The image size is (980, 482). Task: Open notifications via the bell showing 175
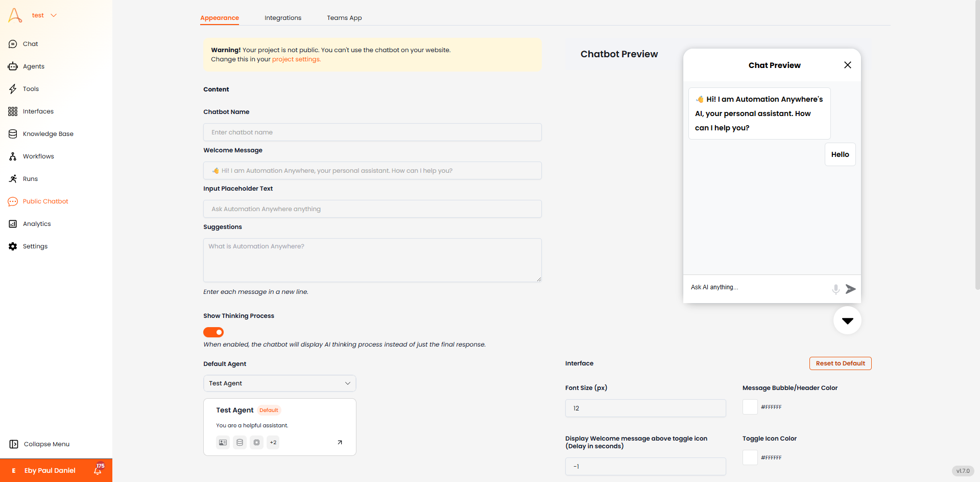(x=97, y=470)
